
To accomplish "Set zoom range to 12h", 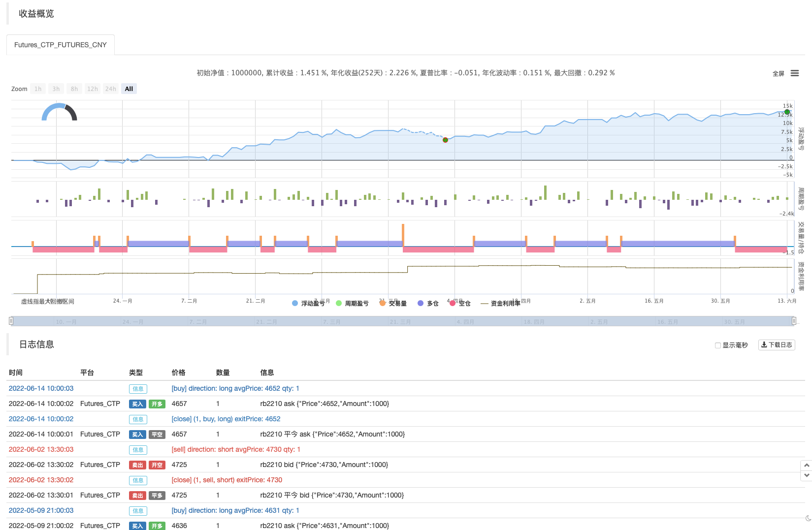I will point(93,89).
